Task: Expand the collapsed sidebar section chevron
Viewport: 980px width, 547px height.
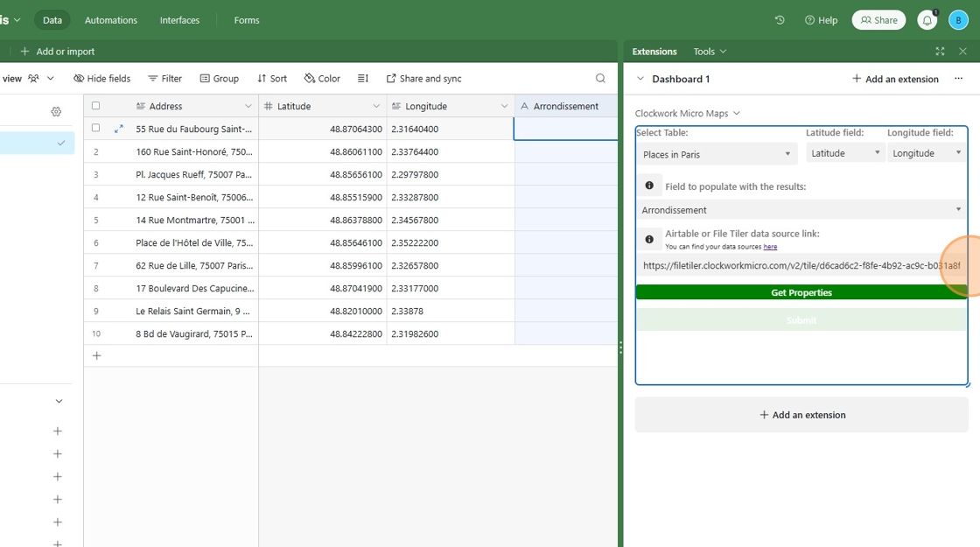Action: [59, 402]
